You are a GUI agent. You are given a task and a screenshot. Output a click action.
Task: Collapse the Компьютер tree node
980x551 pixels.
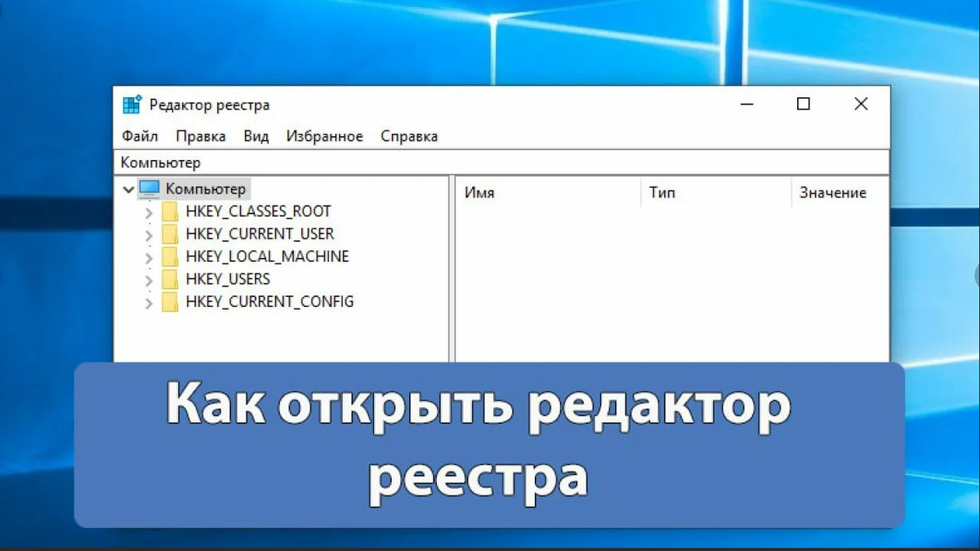(128, 189)
